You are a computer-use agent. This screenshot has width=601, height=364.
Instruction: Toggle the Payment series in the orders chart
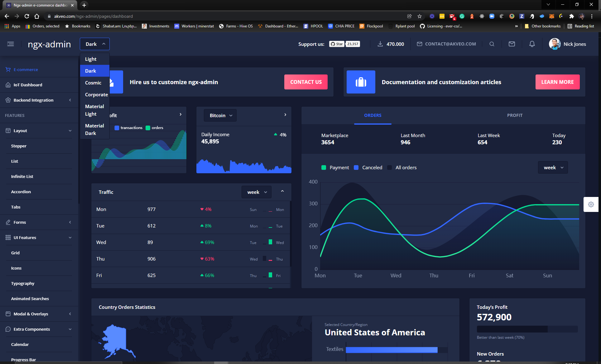tap(324, 167)
